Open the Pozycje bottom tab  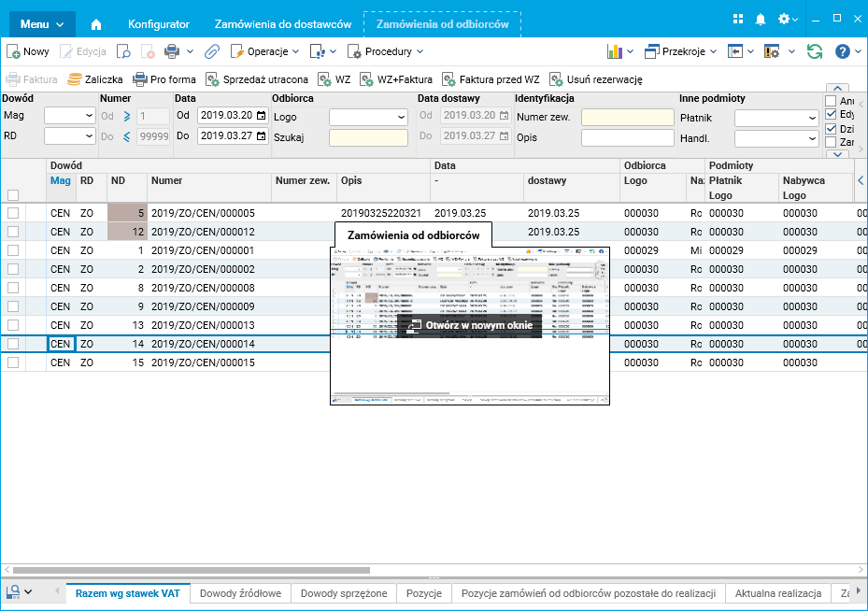click(424, 593)
